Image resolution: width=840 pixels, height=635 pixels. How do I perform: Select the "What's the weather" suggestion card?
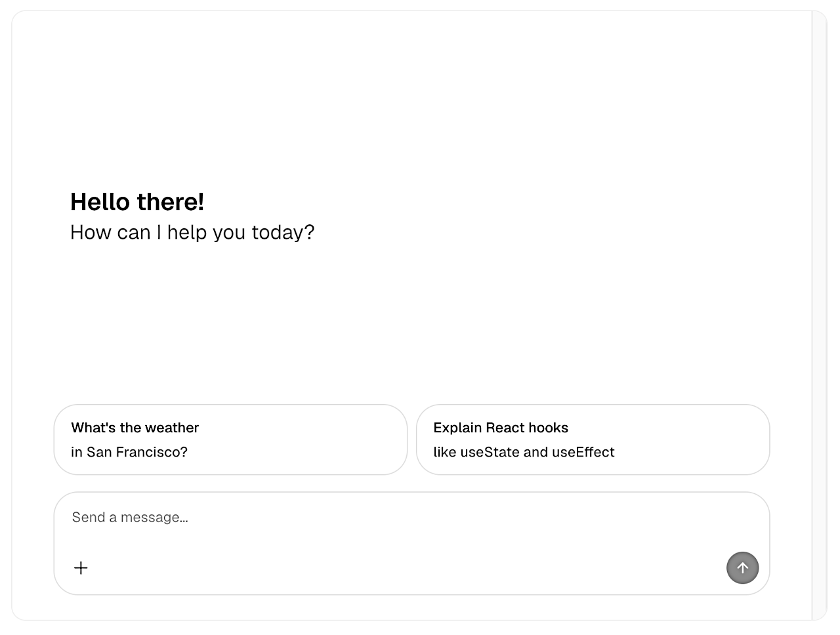pyautogui.click(x=230, y=440)
